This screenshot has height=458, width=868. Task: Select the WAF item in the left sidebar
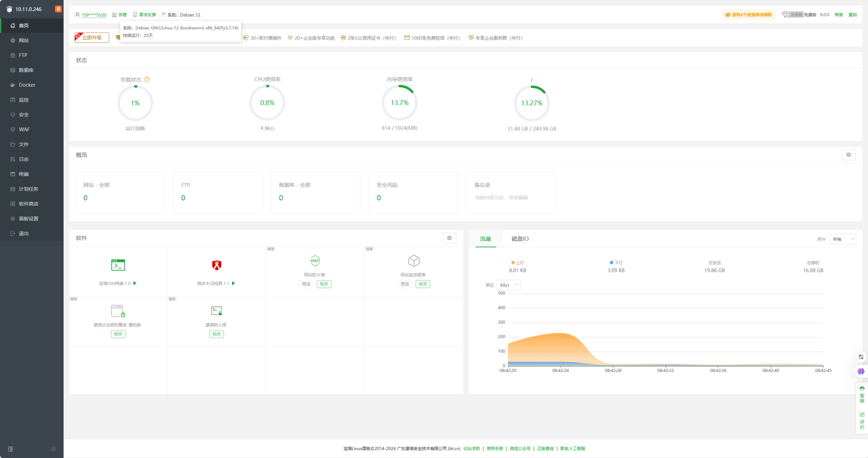25,129
